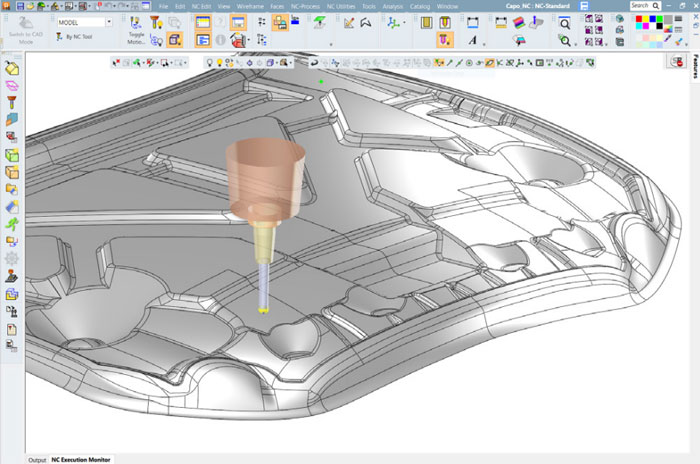Click the green plane machining icon
Viewport: 700px width, 464px height.
click(x=319, y=22)
